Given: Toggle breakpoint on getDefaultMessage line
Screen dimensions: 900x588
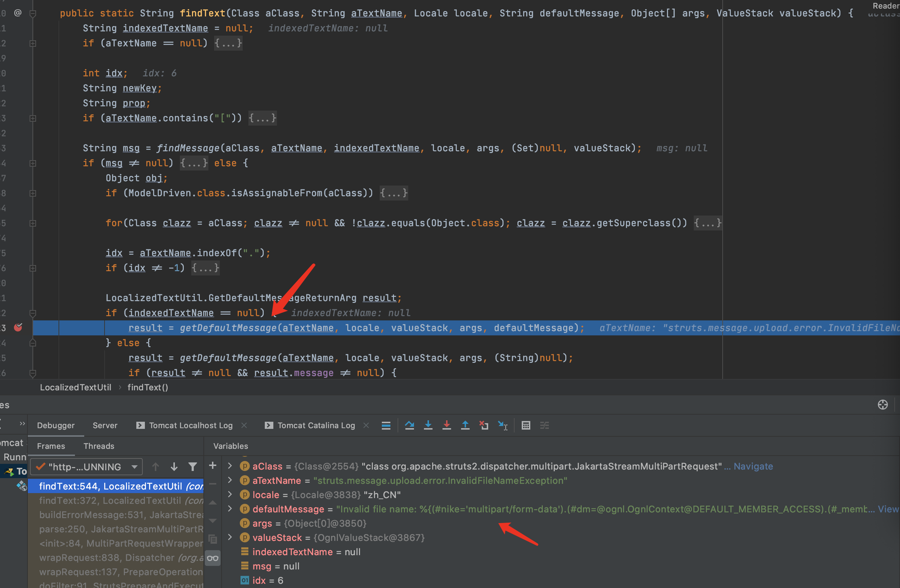Looking at the screenshot, I should click(x=18, y=328).
